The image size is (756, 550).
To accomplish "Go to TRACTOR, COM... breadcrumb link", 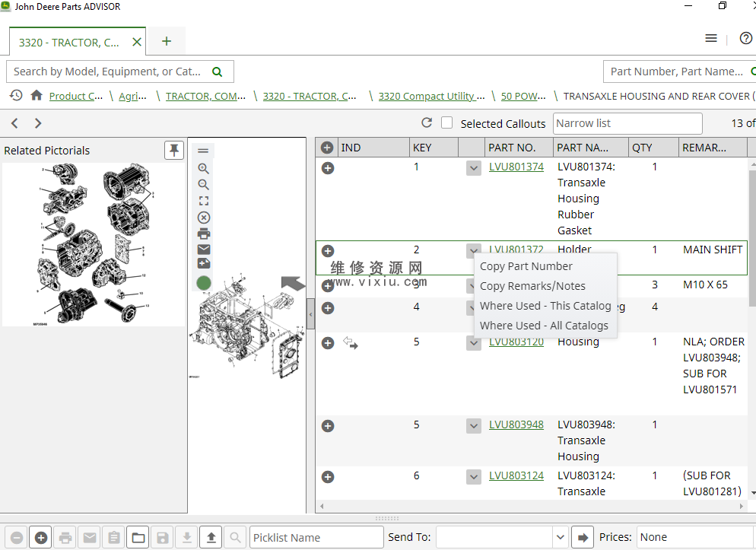I will (206, 96).
